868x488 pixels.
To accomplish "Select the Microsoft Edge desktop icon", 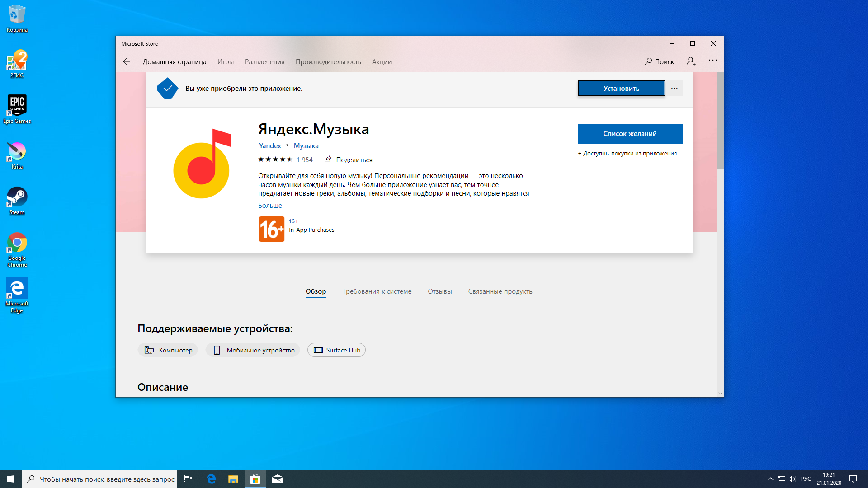I will coord(17,296).
